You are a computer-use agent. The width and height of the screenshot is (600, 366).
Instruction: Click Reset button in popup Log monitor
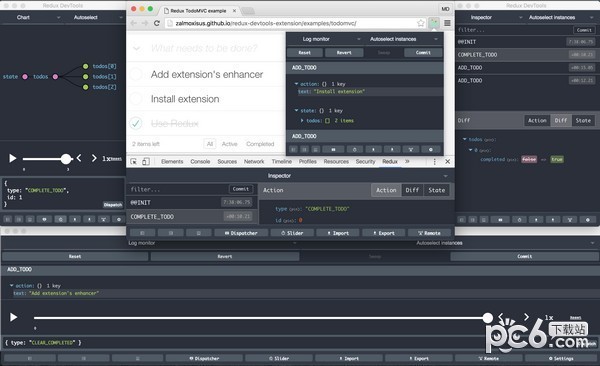[x=305, y=52]
